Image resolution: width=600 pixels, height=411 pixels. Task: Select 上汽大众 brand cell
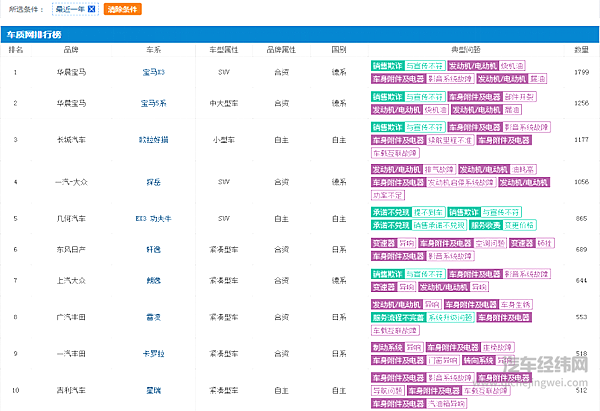71,281
